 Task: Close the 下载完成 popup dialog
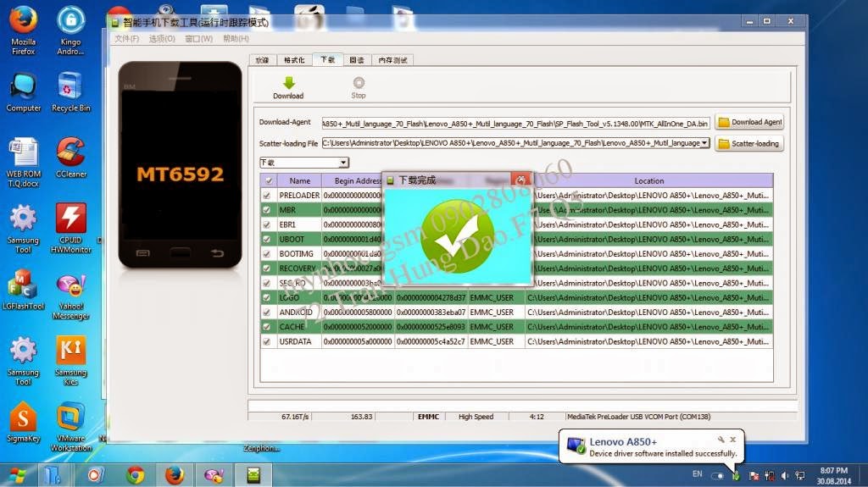click(x=520, y=180)
